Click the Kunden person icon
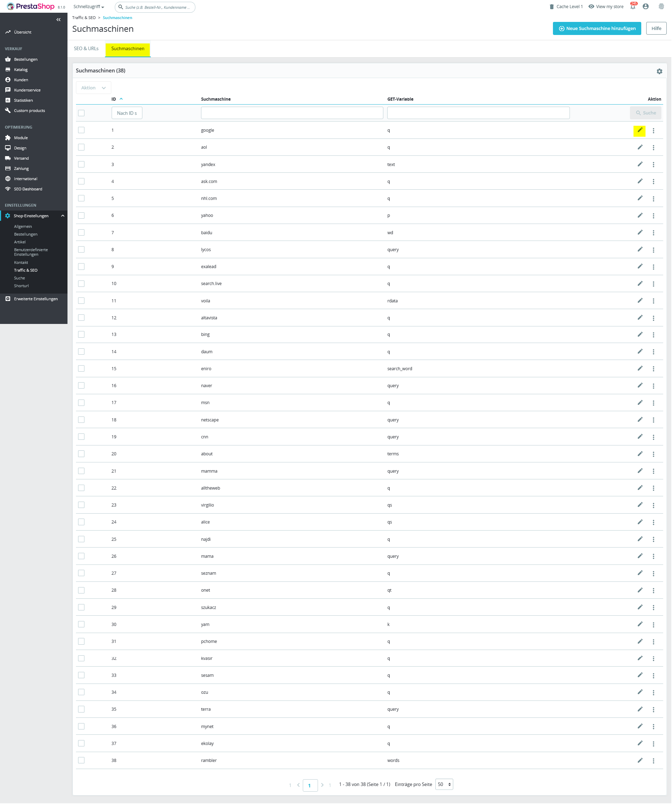Viewport: 672px width, 804px height. pos(8,79)
